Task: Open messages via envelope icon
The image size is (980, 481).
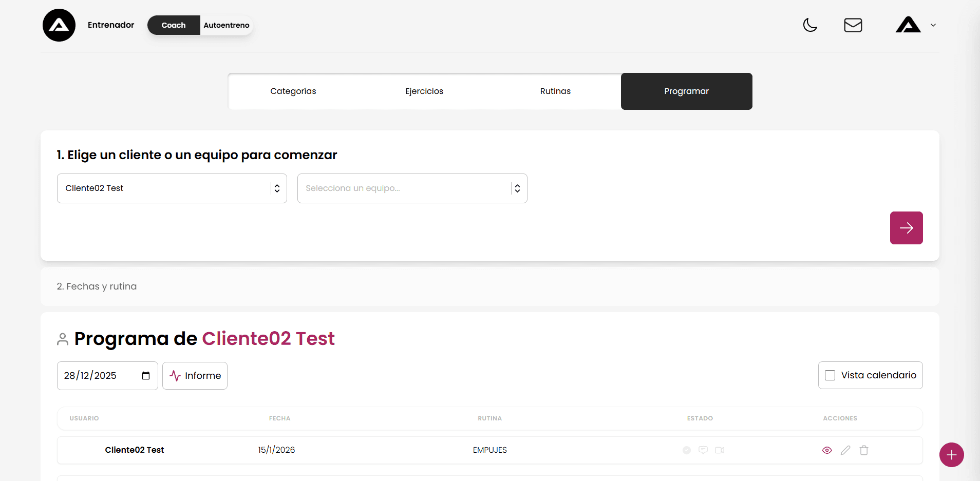Action: coord(853,25)
